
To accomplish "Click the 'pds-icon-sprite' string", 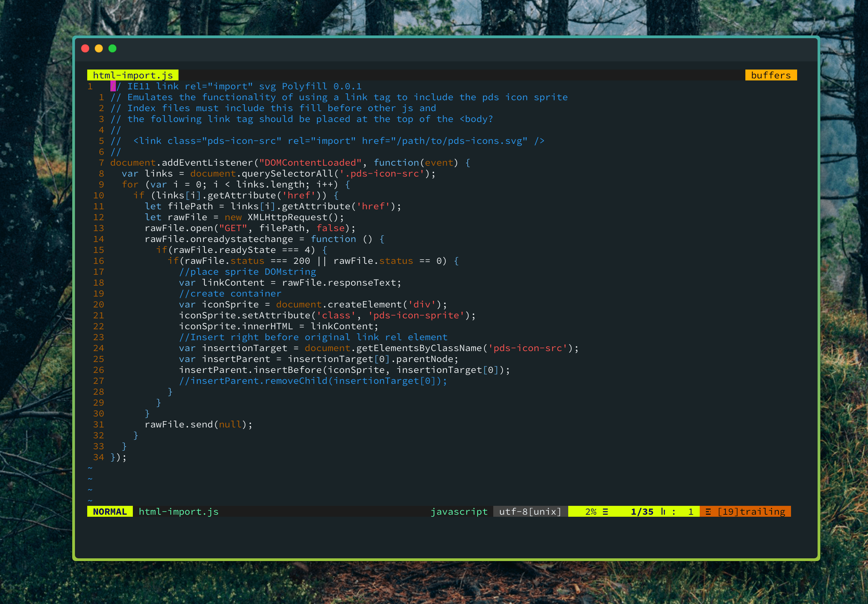I will [x=416, y=315].
